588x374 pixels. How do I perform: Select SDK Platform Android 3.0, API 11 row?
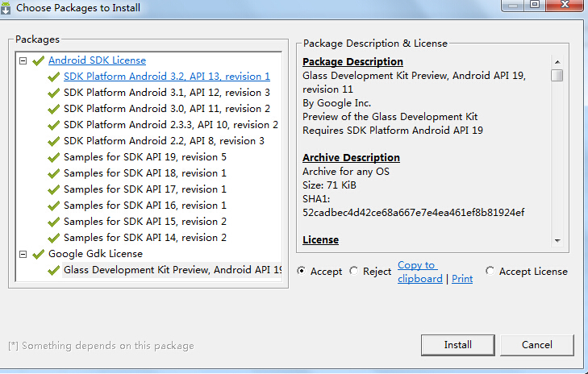point(167,109)
